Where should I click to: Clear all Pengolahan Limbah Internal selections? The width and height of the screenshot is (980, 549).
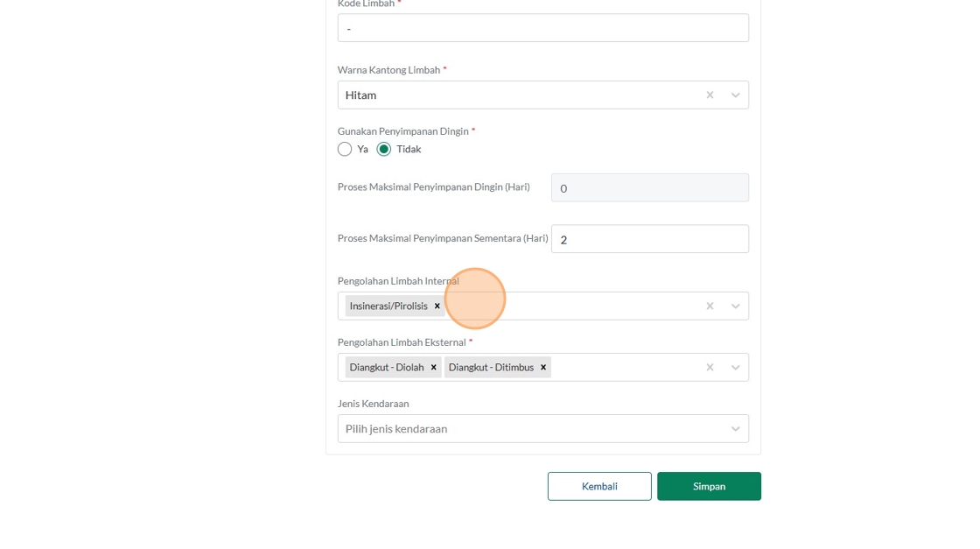pos(710,306)
